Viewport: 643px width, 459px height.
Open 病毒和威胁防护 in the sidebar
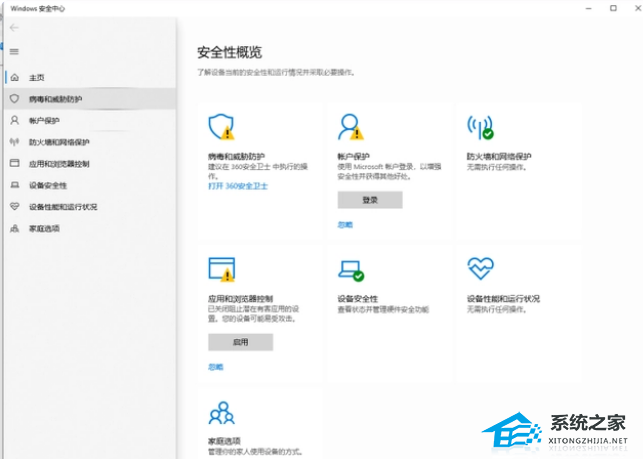[x=55, y=99]
